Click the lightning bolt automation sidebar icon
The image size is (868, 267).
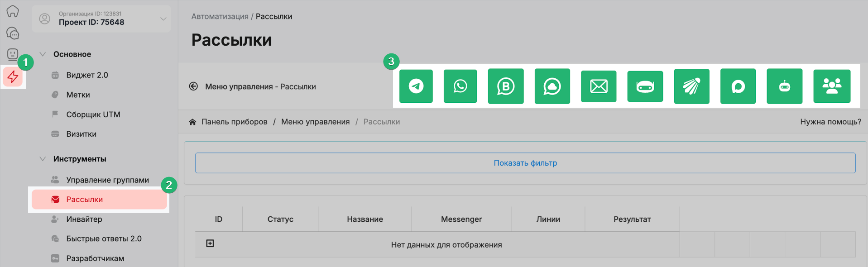13,77
